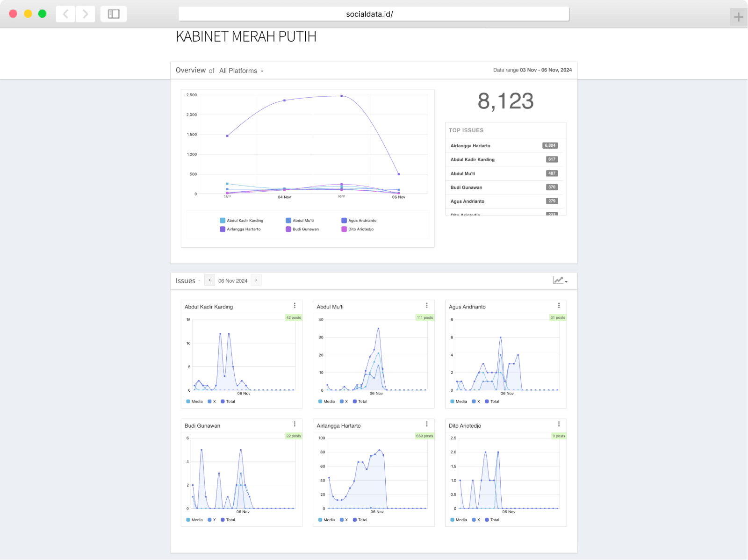Go to the previous date in Issues
Screen dimensions: 748x560
210,280
